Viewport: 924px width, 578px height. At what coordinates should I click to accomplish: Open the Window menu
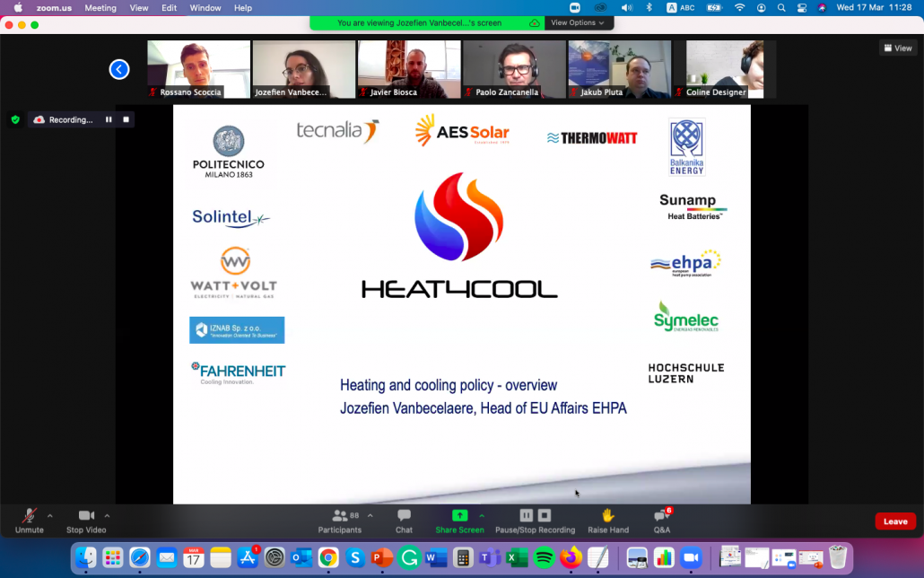tap(205, 8)
